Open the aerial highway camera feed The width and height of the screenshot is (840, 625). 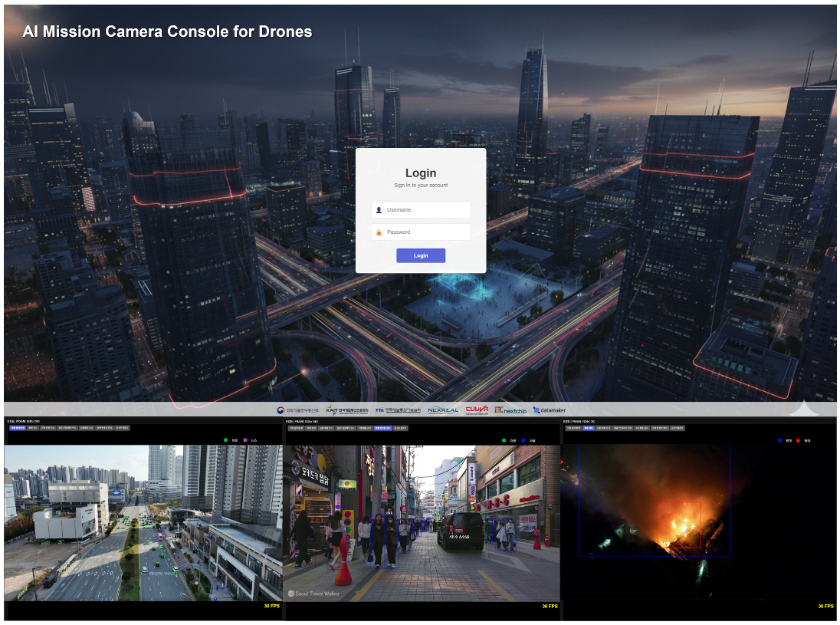(x=143, y=523)
